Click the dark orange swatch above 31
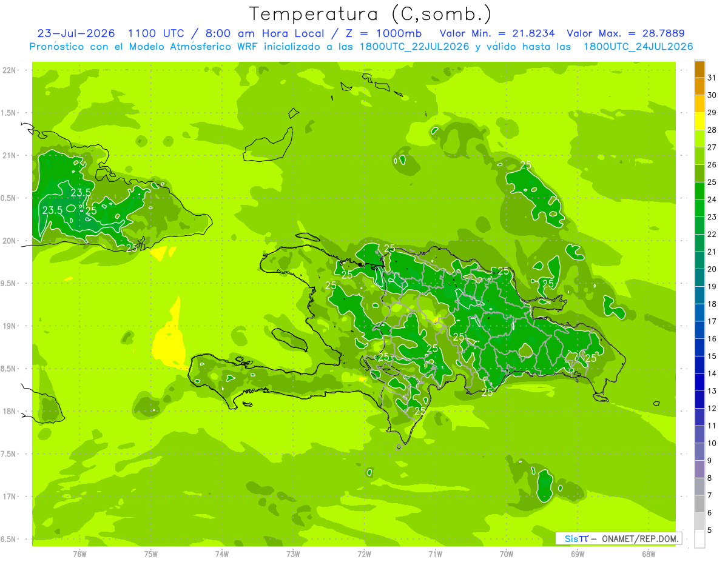This screenshot has height=562, width=728. pyautogui.click(x=699, y=69)
